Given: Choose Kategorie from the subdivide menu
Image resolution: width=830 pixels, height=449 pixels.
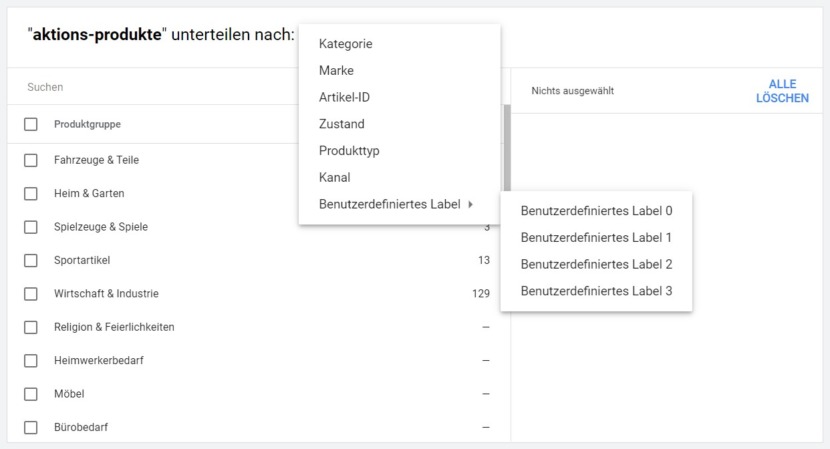Looking at the screenshot, I should (x=399, y=44).
